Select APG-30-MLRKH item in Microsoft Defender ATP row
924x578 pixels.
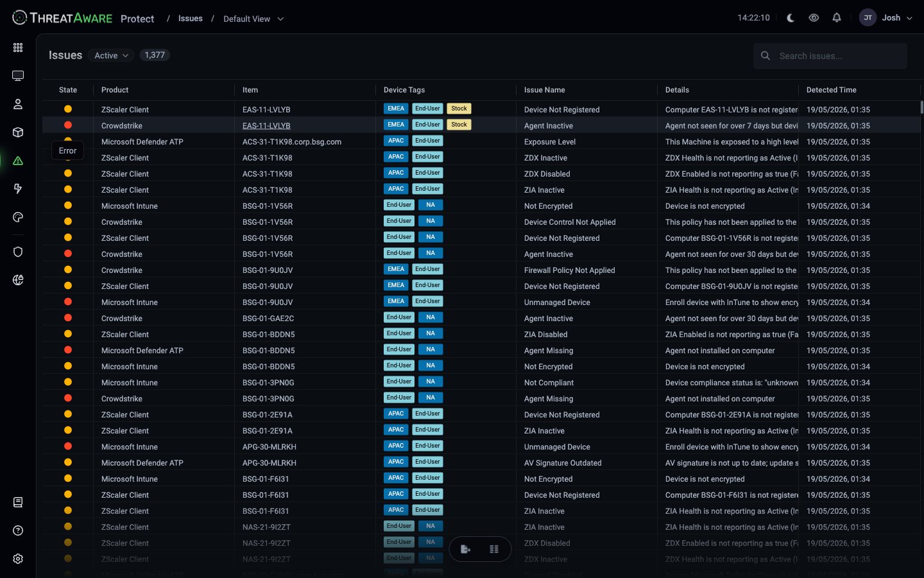[x=269, y=463]
